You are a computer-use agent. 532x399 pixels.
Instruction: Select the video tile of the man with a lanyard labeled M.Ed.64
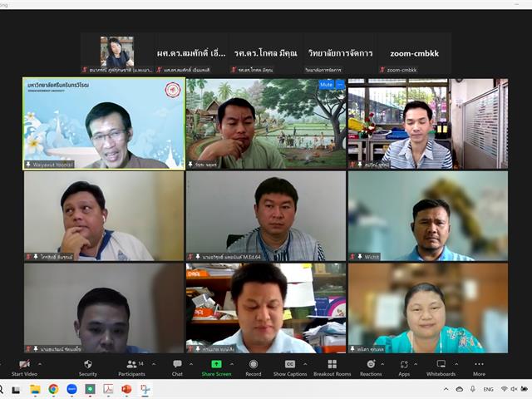click(266, 216)
